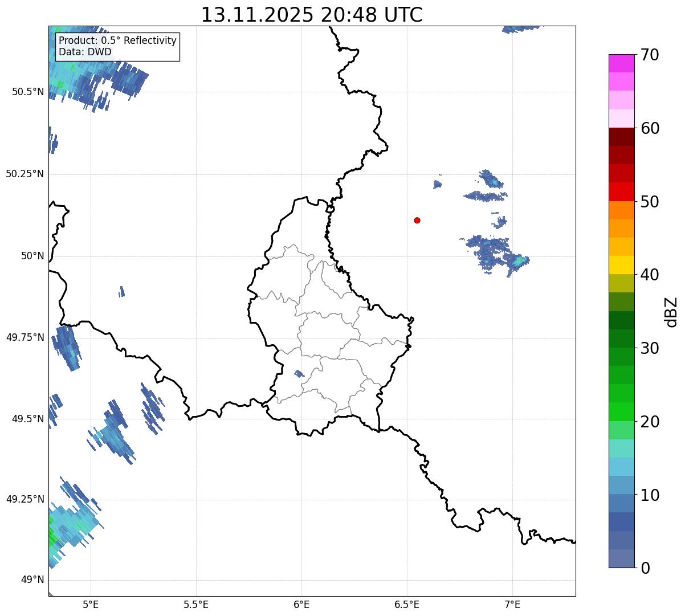Select the turquoise band of the colorbar
The width and height of the screenshot is (685, 616).
(x=622, y=448)
